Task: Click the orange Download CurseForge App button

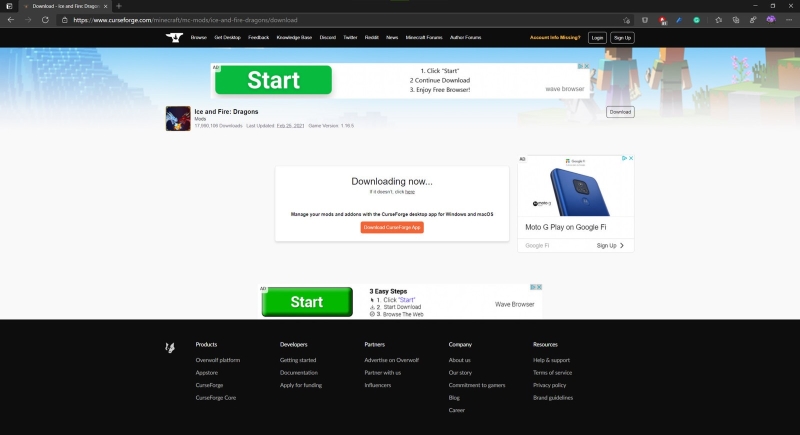Action: click(x=392, y=227)
